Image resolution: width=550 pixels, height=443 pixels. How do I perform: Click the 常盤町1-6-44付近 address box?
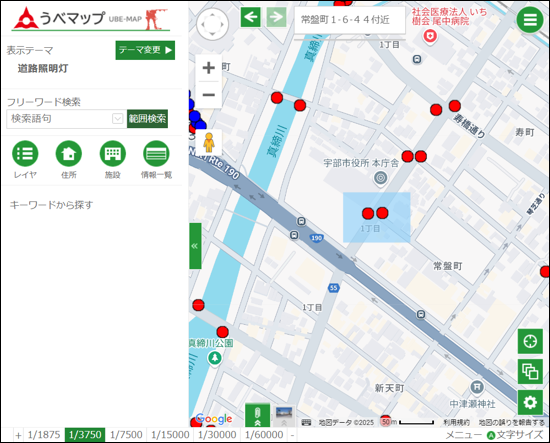point(350,20)
